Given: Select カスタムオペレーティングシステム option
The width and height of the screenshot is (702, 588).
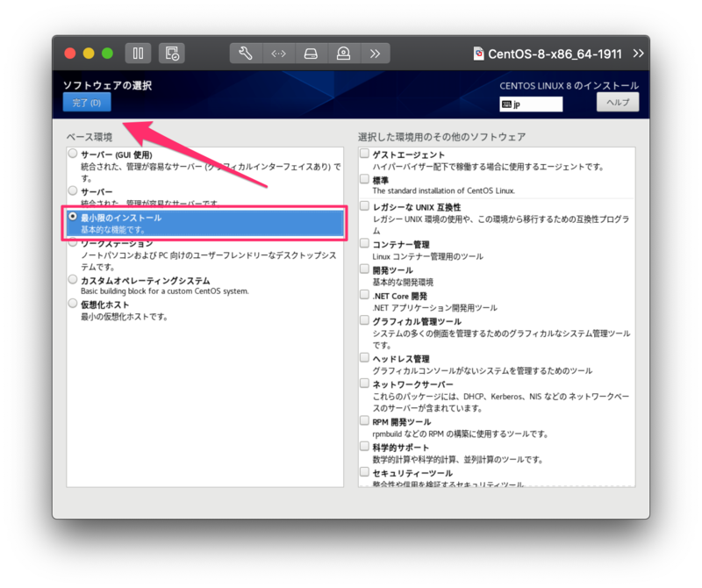Looking at the screenshot, I should (x=73, y=279).
